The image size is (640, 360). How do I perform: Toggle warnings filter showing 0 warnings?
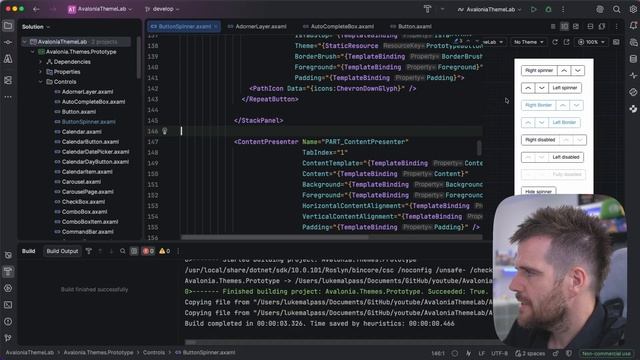pos(164,251)
